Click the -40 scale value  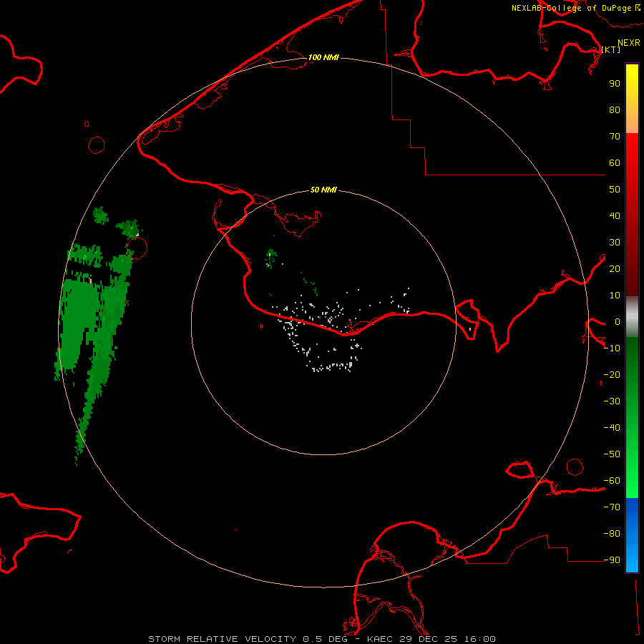[612, 428]
